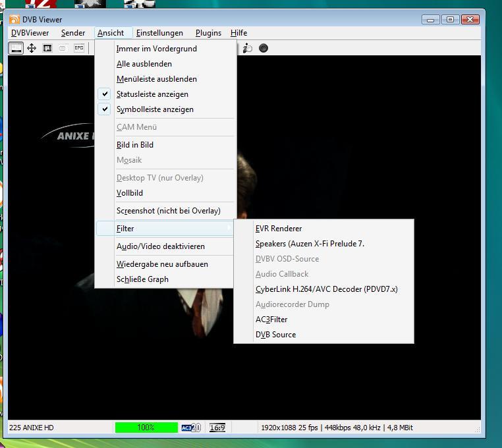The image size is (502, 448).
Task: Open the DVBViewer menu
Action: click(x=30, y=33)
